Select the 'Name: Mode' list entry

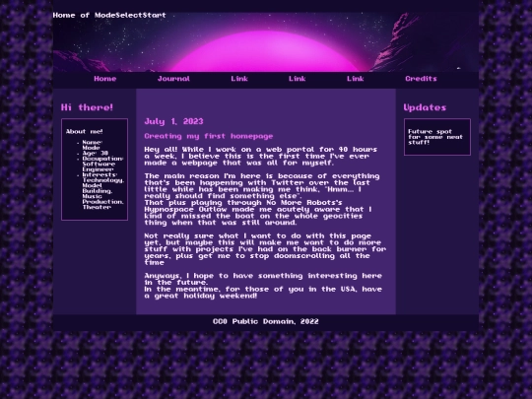(x=92, y=145)
